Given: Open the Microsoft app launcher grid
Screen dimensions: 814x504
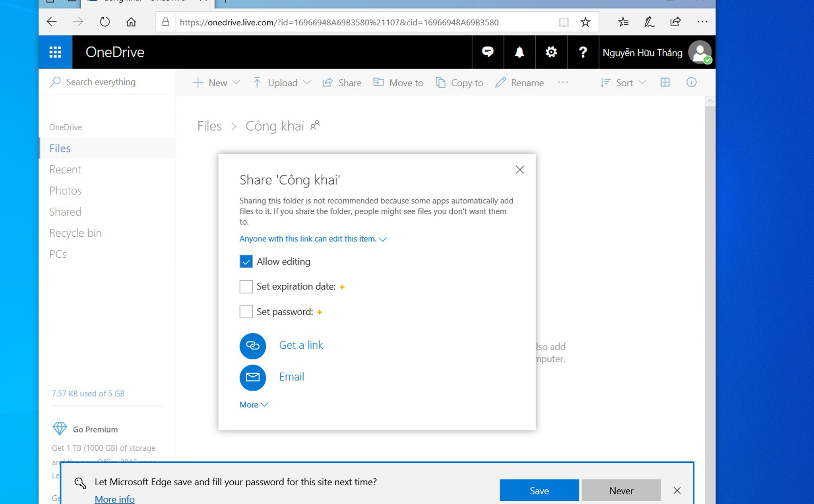Looking at the screenshot, I should point(55,52).
